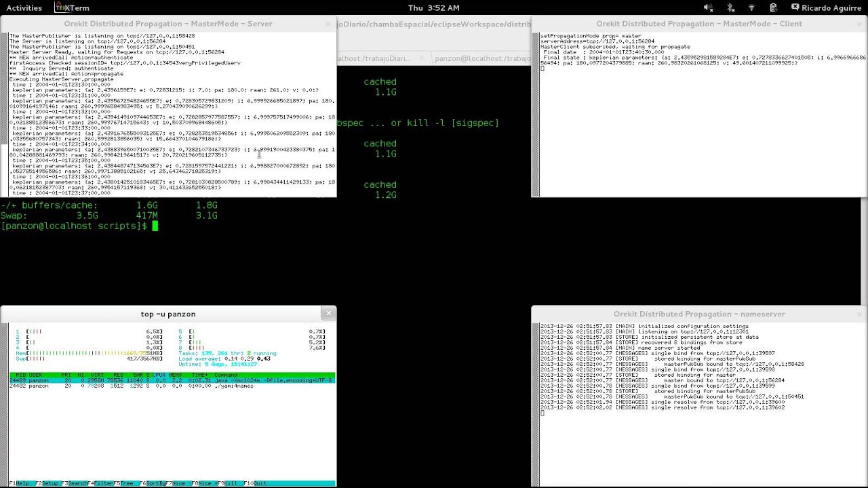
Task: Click the Bluetooth status icon
Action: click(x=731, y=7)
